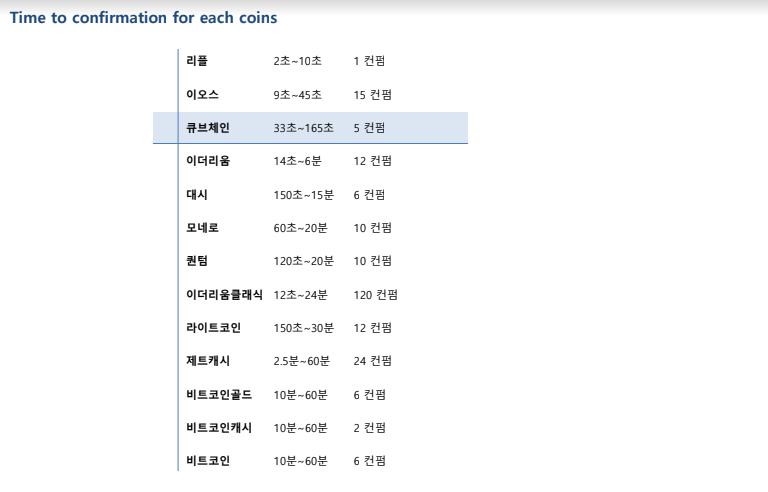Select the 비트코인 coin name in last row

pyautogui.click(x=208, y=461)
